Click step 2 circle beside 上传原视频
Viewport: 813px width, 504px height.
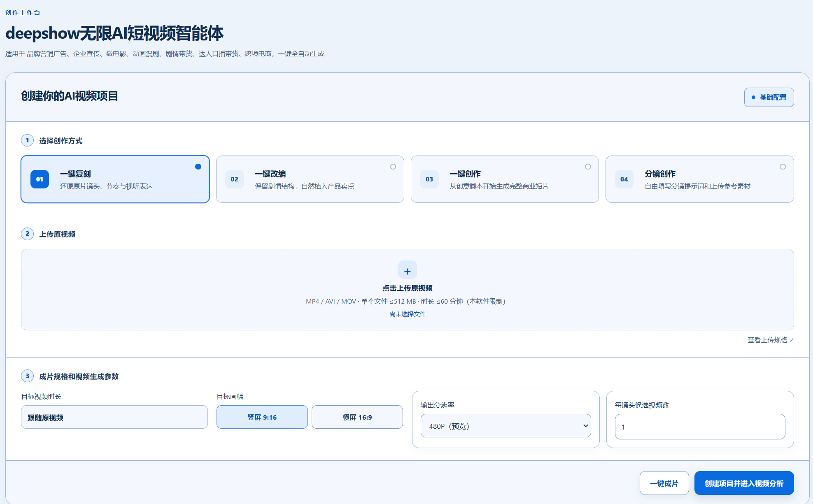(x=27, y=234)
